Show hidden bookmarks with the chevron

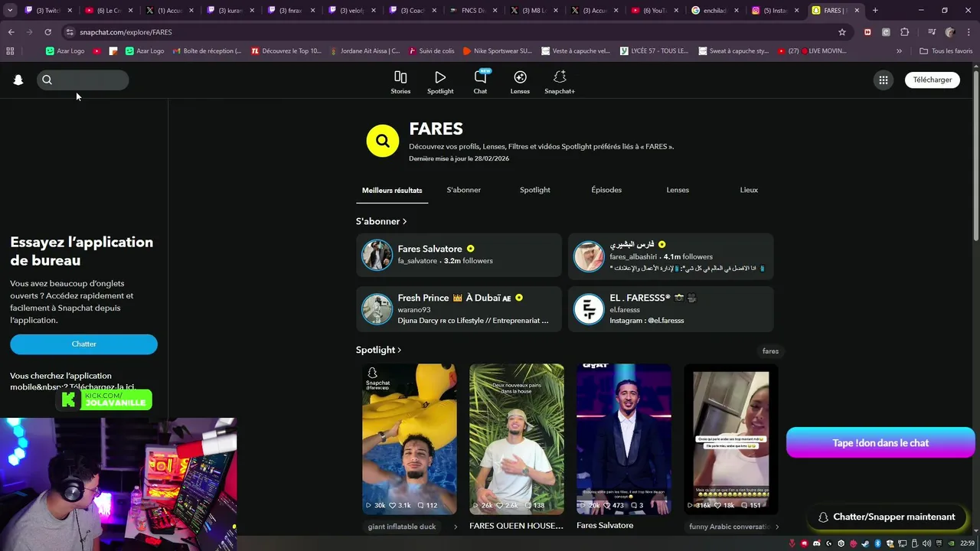[899, 51]
